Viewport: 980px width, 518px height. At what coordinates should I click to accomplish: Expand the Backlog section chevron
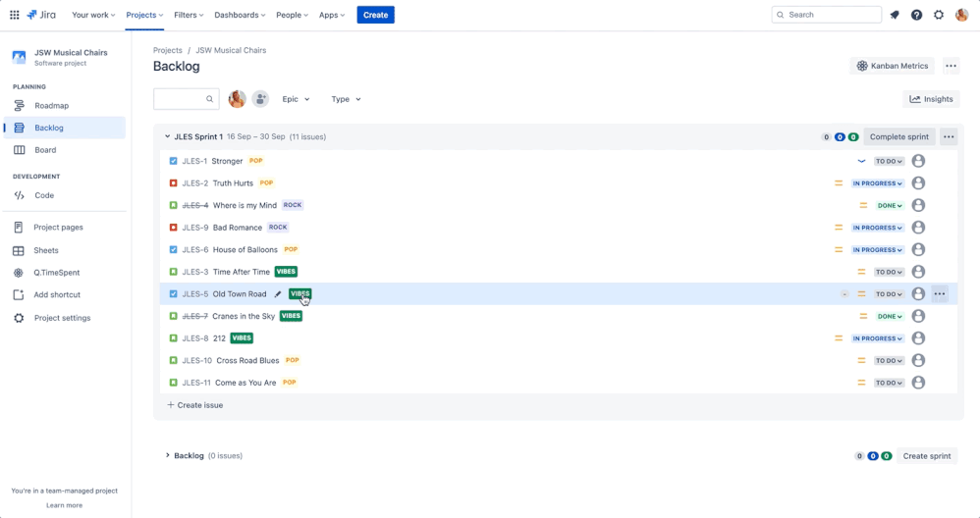tap(167, 455)
